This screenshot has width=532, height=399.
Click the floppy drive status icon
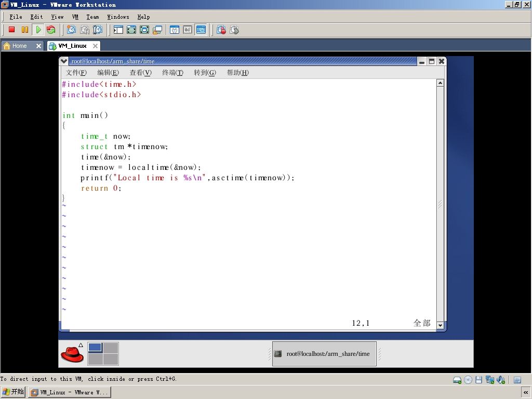[x=478, y=380]
